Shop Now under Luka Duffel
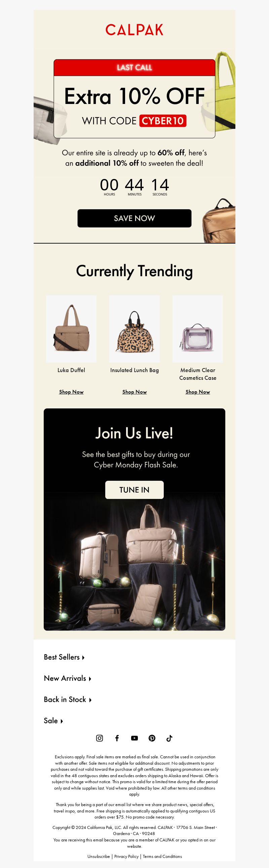The height and width of the screenshot is (868, 269). 71,392
